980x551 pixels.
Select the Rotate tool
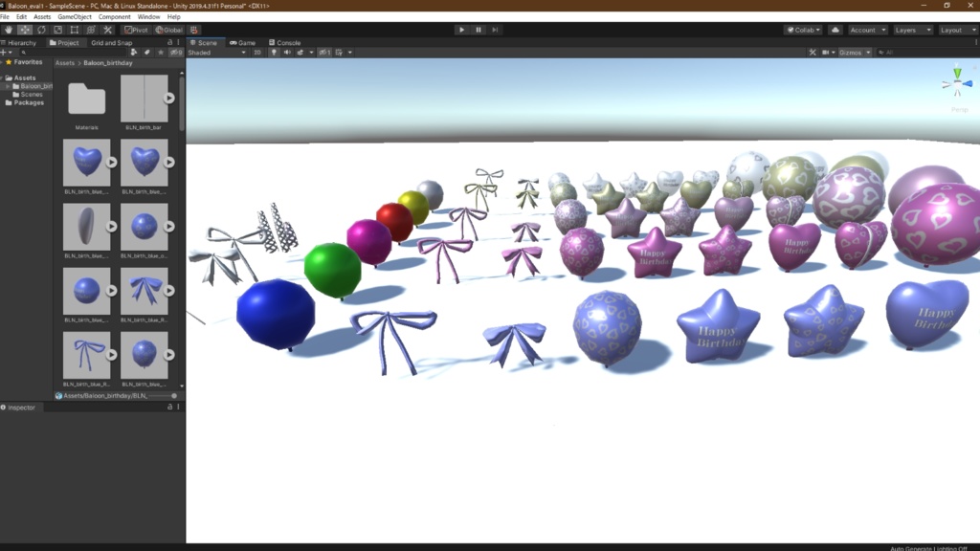pyautogui.click(x=41, y=30)
